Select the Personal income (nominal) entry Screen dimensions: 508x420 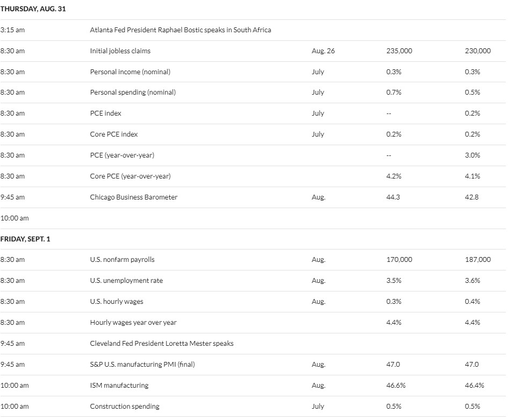[130, 72]
